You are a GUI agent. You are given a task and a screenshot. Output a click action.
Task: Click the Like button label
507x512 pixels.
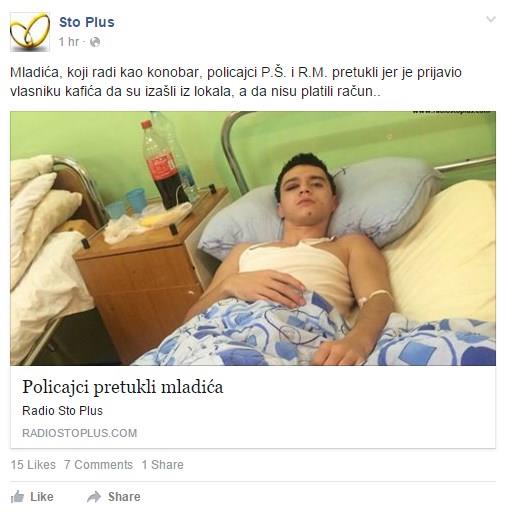tap(42, 497)
